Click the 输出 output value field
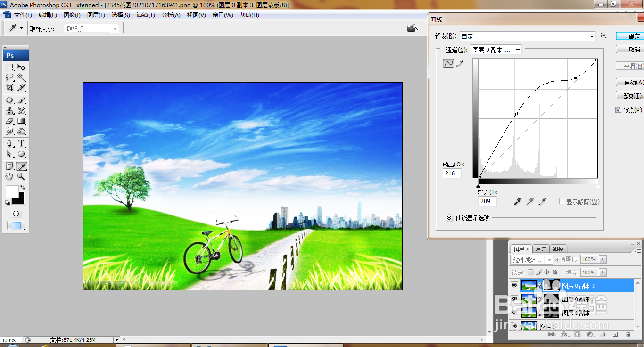The image size is (644, 347). 452,173
